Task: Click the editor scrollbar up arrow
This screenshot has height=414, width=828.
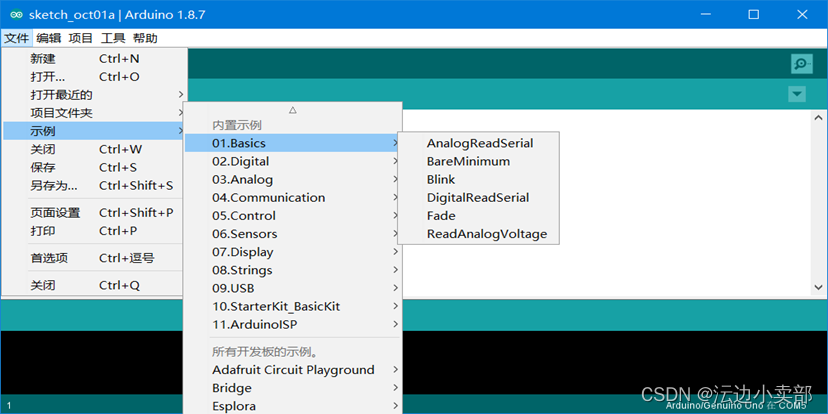Action: [x=818, y=117]
